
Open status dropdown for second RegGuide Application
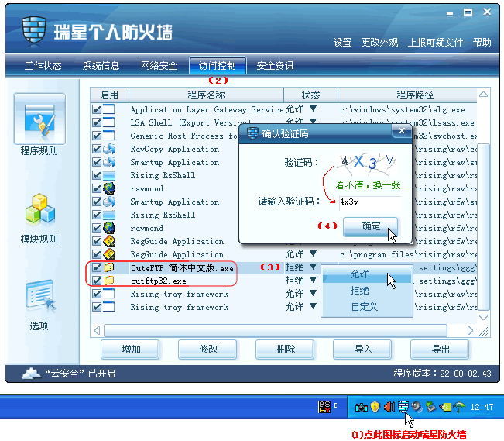[x=314, y=253]
